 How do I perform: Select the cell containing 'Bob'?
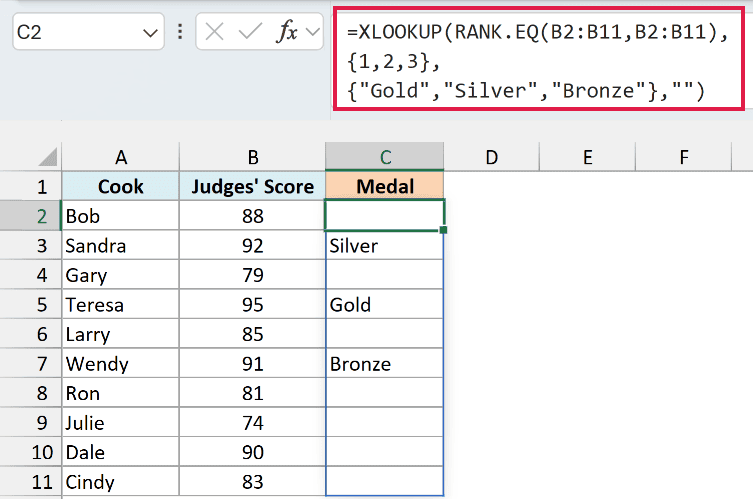click(121, 216)
